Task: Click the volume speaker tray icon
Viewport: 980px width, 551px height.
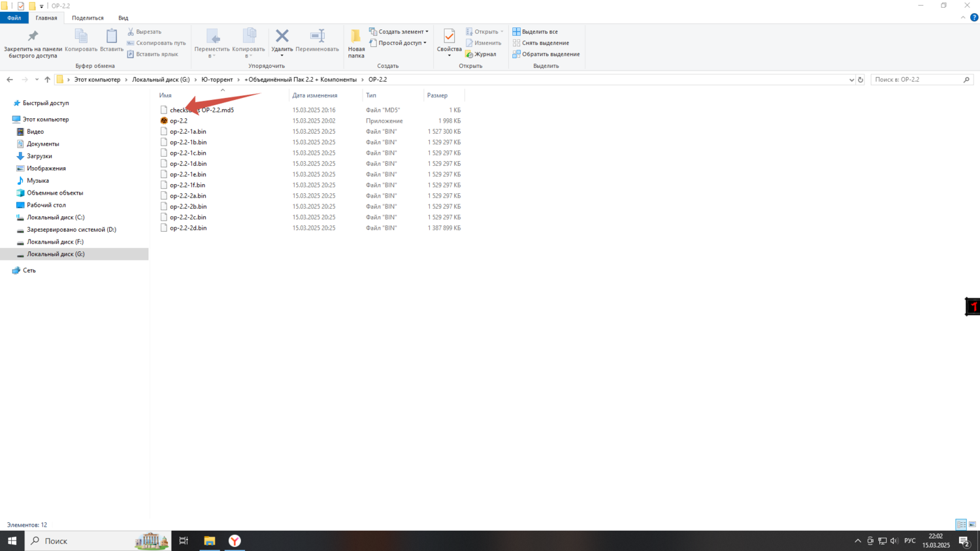Action: (894, 541)
